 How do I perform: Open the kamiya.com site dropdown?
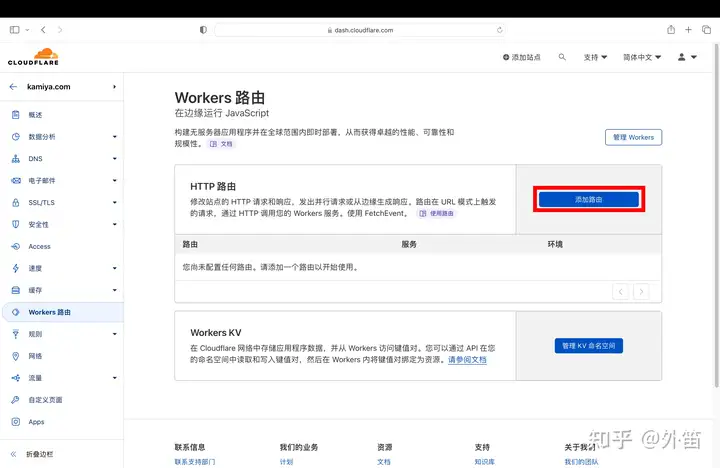click(114, 87)
